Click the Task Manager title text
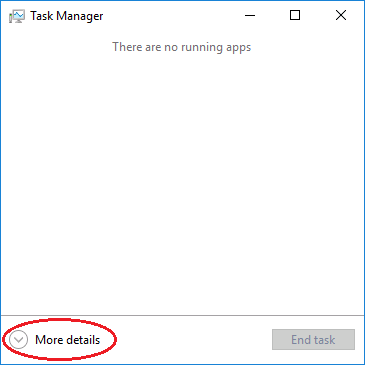The height and width of the screenshot is (365, 365). (67, 16)
